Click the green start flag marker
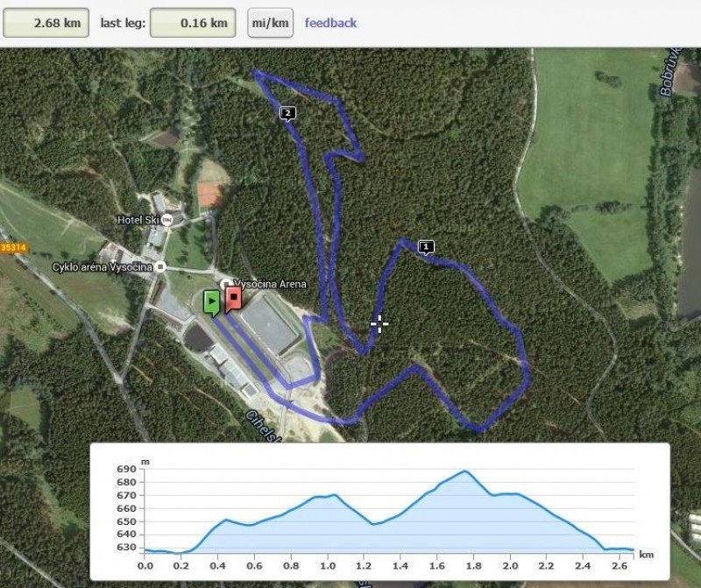Screen dimensions: 701x588 click(x=212, y=302)
